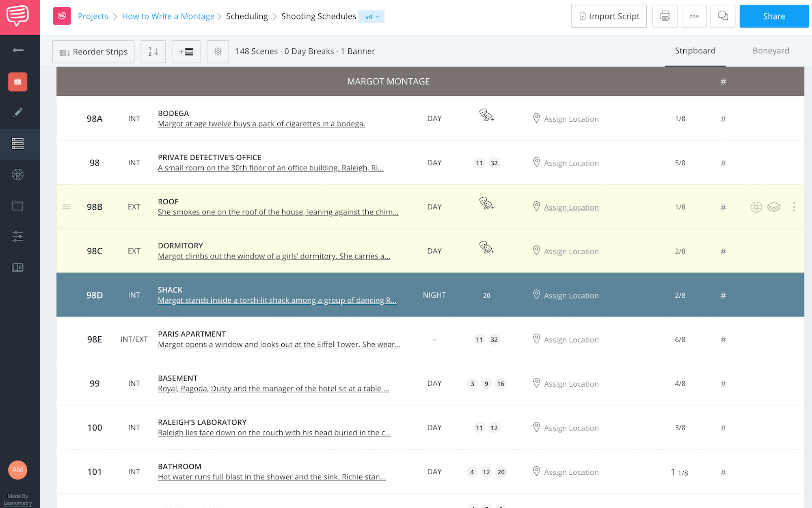Viewport: 812px width, 508px height.
Task: Add cast to scene 98A icon
Action: [486, 115]
